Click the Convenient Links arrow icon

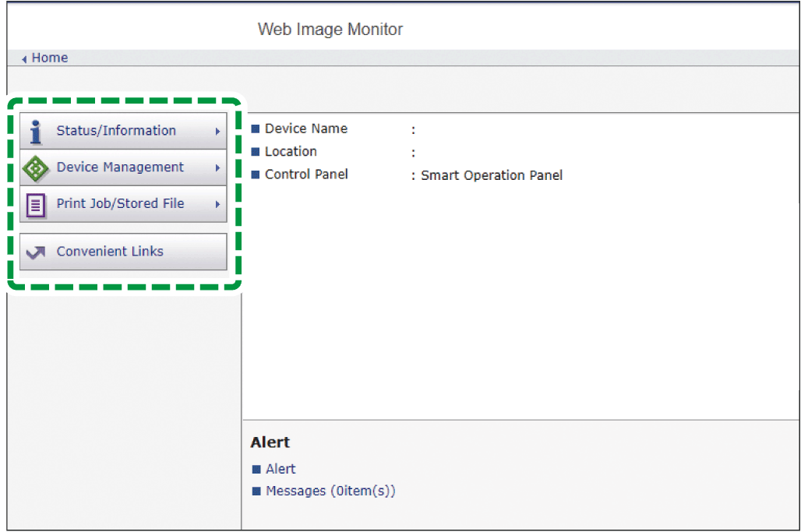pos(35,251)
